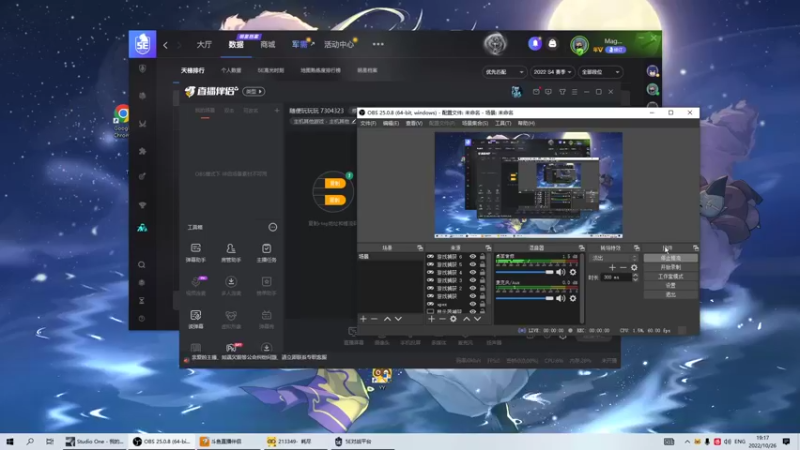The width and height of the screenshot is (800, 450).
Task: Click the 5E platform logo icon
Action: pyautogui.click(x=142, y=44)
